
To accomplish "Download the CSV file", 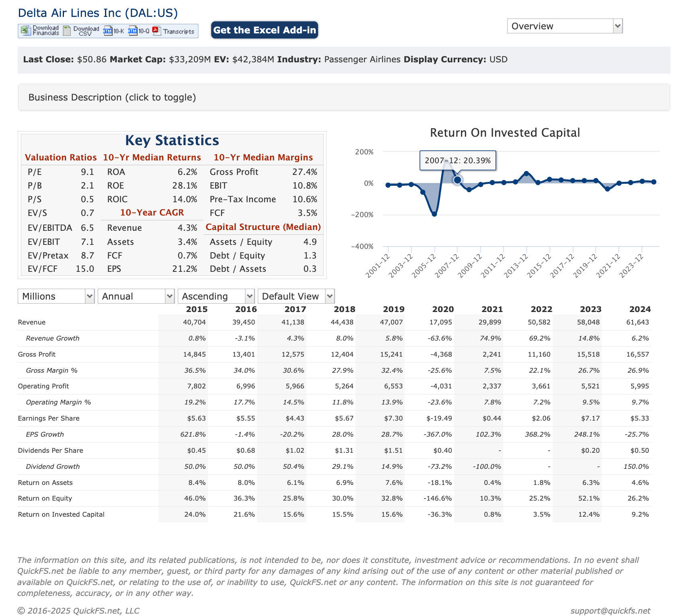I will click(81, 31).
